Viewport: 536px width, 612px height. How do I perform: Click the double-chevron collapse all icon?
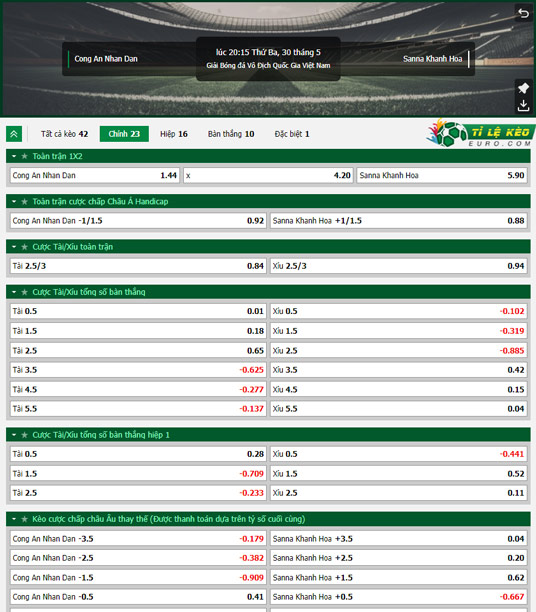click(14, 134)
